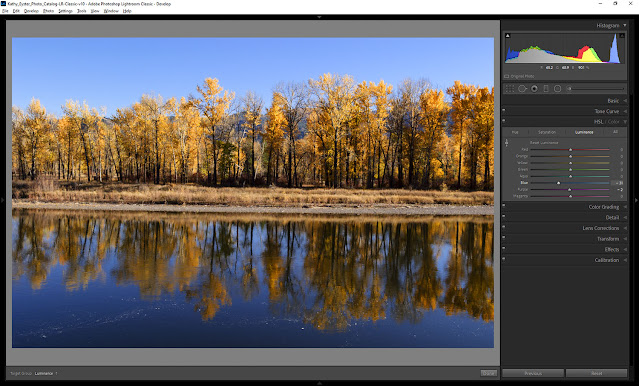Toggle the Color Grading panel switch
Image resolution: width=639 pixels, height=386 pixels.
coord(504,206)
